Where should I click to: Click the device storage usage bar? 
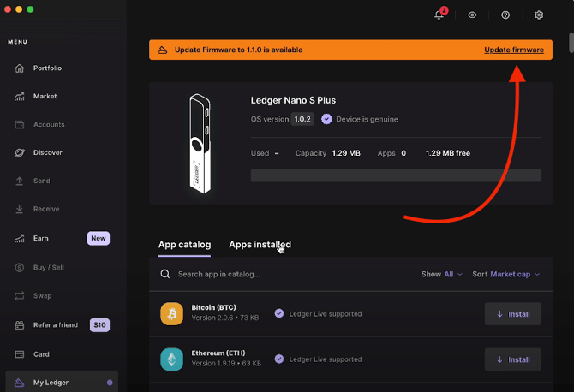396,175
